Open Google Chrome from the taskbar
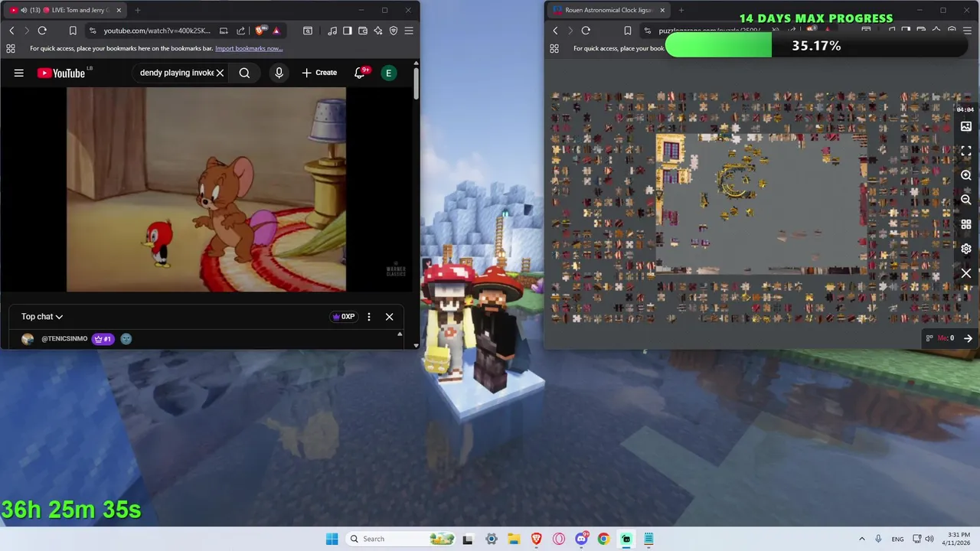Image resolution: width=980 pixels, height=551 pixels. click(x=603, y=539)
